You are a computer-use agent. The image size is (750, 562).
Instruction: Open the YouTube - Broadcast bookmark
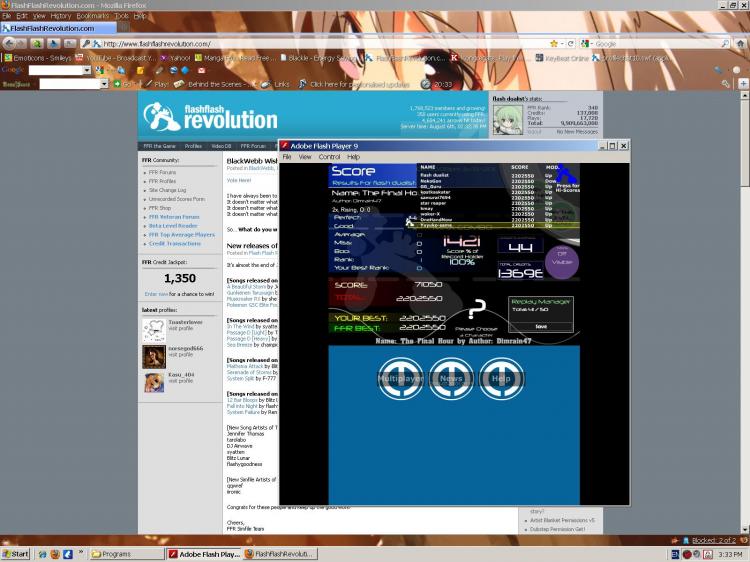(x=116, y=58)
